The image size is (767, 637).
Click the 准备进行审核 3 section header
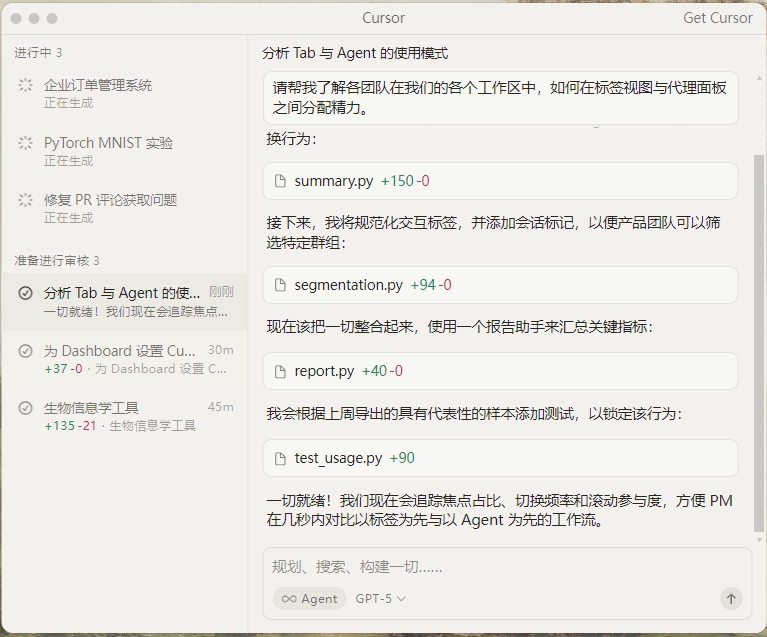[x=57, y=260]
